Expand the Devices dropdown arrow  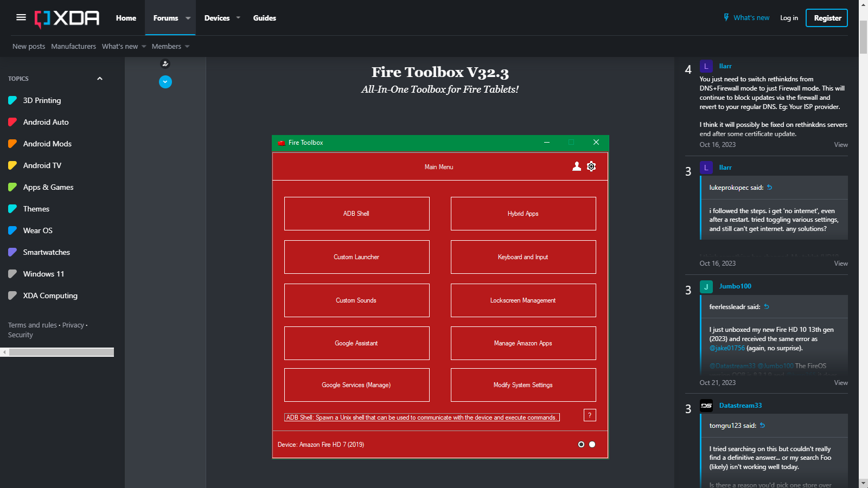coord(238,18)
